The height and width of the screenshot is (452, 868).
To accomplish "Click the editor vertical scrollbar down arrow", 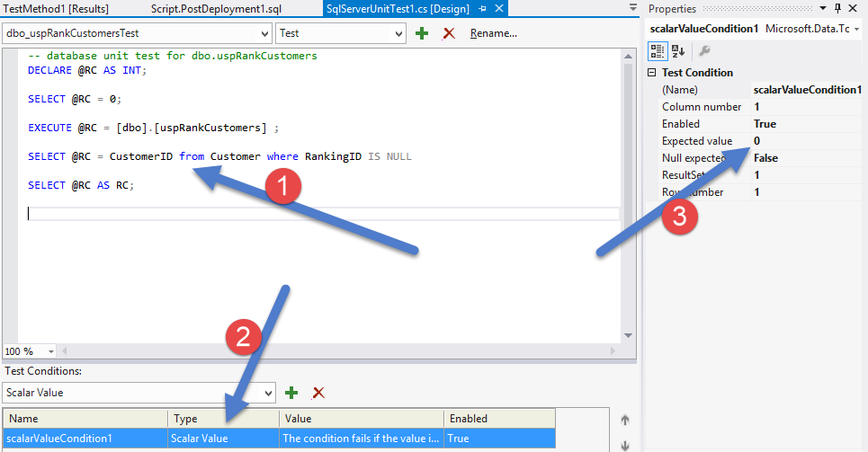I will click(x=629, y=335).
